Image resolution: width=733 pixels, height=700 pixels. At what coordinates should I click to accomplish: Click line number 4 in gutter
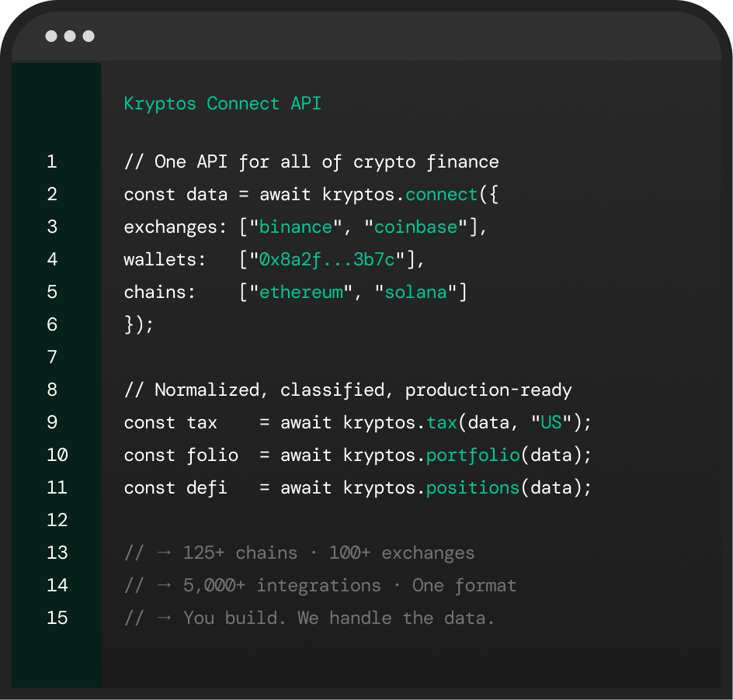tap(52, 259)
